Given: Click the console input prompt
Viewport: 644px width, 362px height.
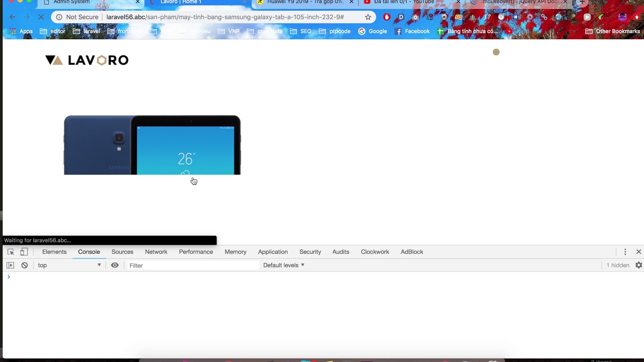Looking at the screenshot, I should coord(322,277).
